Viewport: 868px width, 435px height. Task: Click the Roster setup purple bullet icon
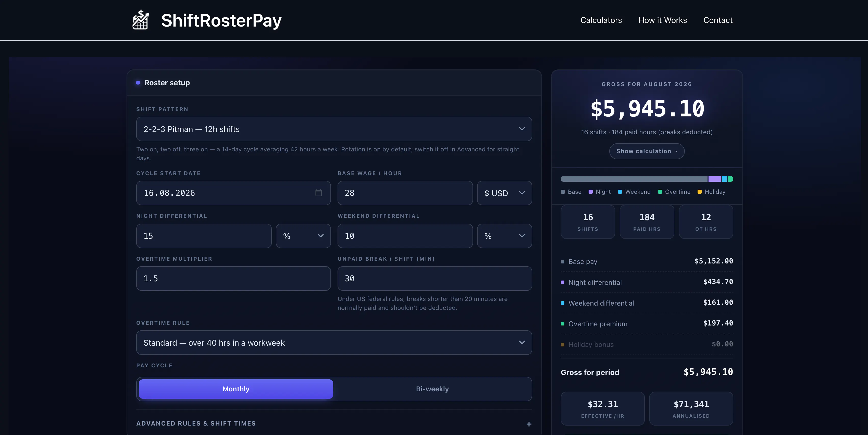[x=138, y=83]
